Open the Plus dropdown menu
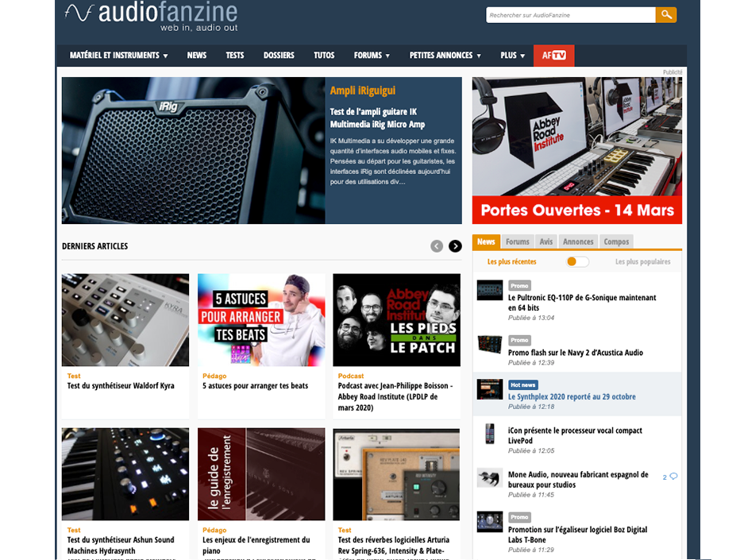 tap(513, 56)
